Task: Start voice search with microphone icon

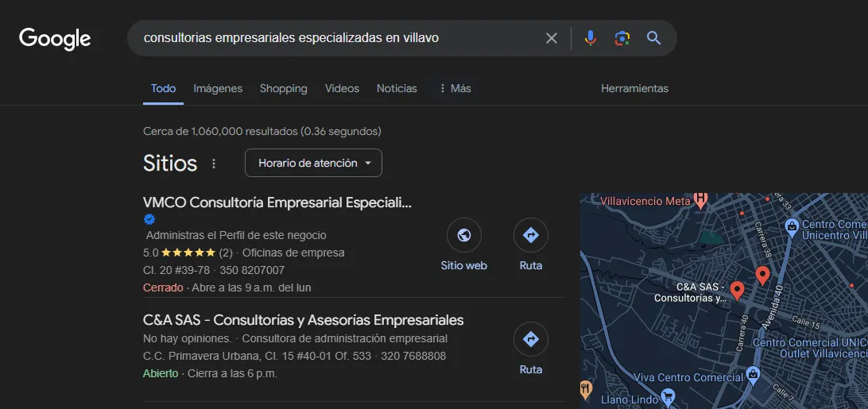Action: [x=591, y=38]
